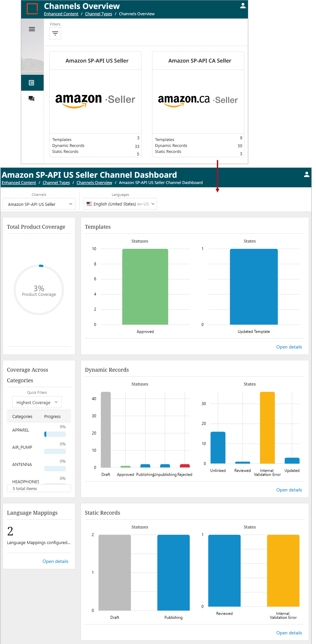Screen dimensions: 316x644
Task: Open details for Dynamic Records
Action: (x=289, y=490)
